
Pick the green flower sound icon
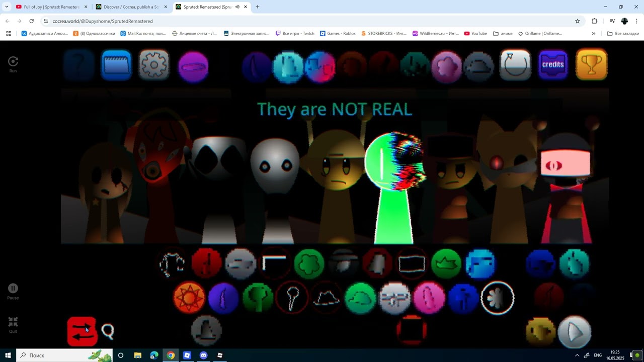(309, 264)
